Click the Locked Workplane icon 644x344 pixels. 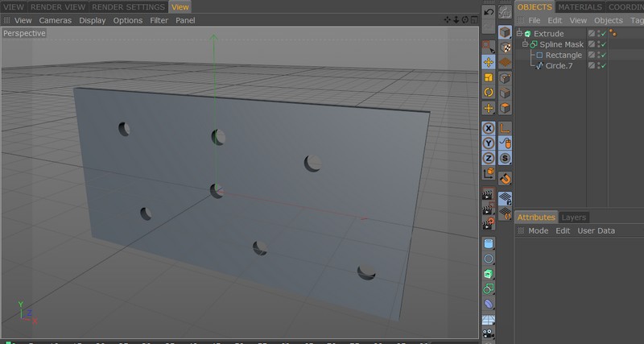click(x=505, y=198)
